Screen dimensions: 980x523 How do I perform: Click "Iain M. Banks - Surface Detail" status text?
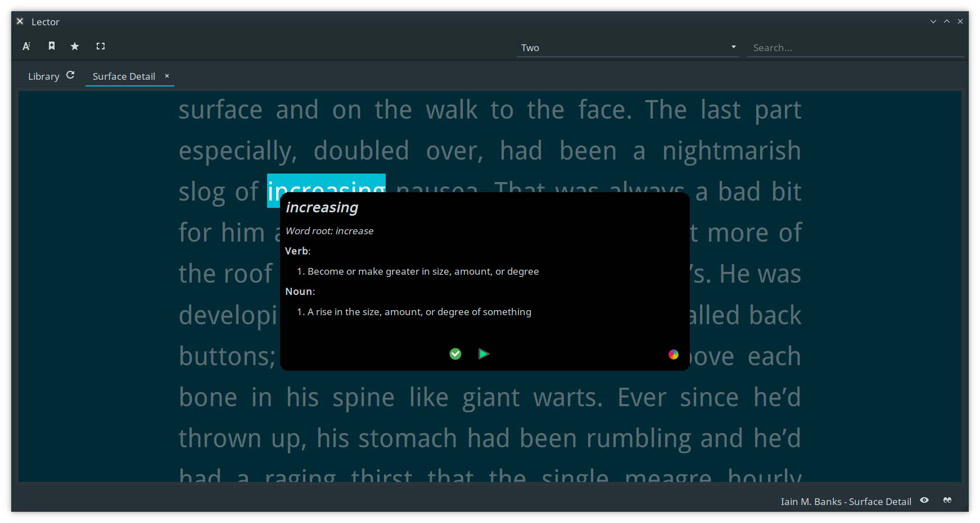coord(846,502)
